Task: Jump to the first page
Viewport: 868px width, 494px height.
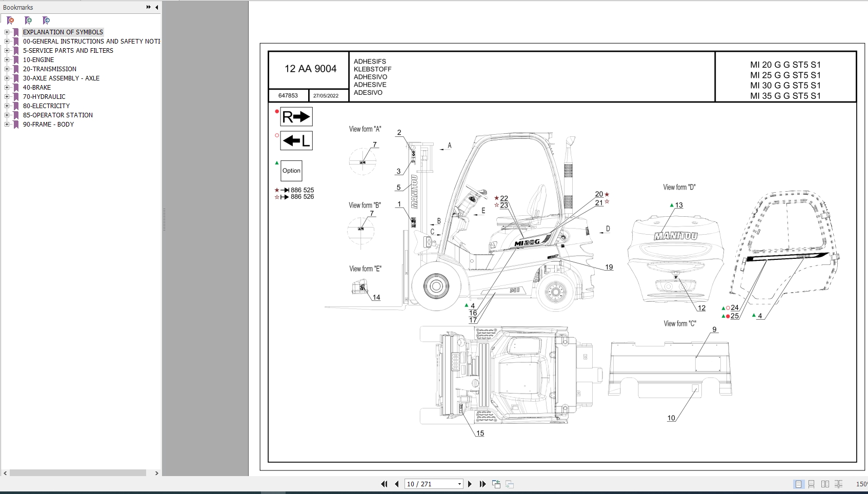Action: point(384,484)
